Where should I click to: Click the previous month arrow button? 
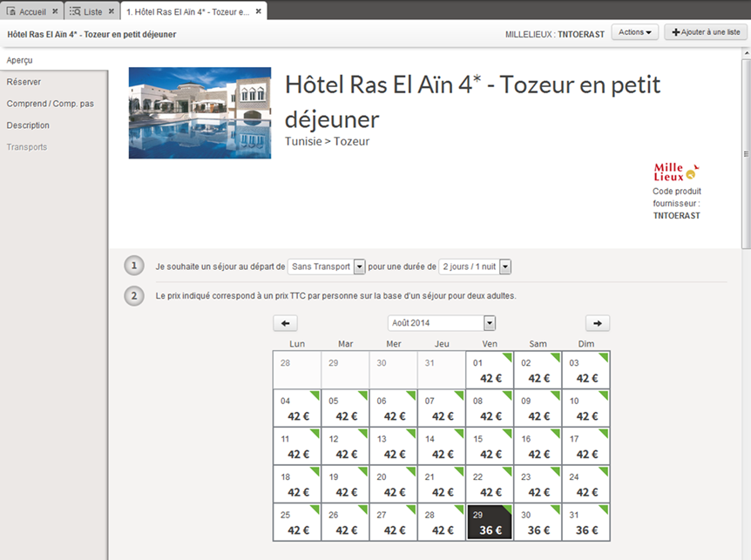point(286,323)
